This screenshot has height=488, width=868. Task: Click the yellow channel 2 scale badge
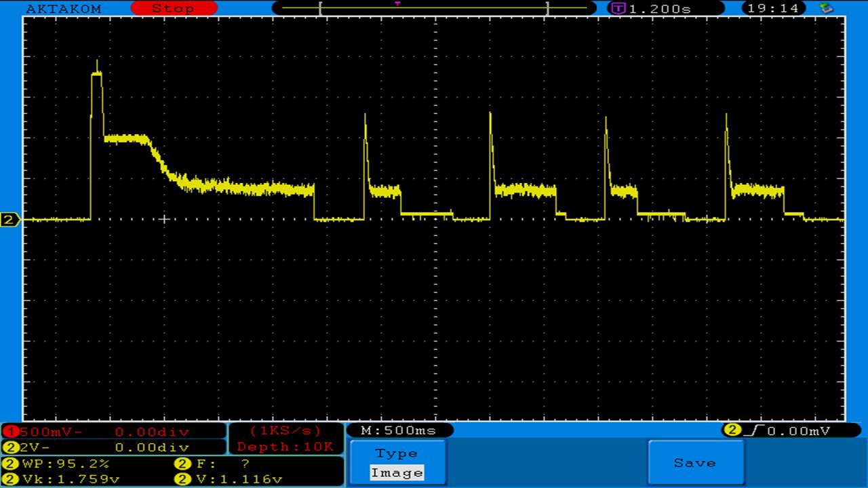11,447
